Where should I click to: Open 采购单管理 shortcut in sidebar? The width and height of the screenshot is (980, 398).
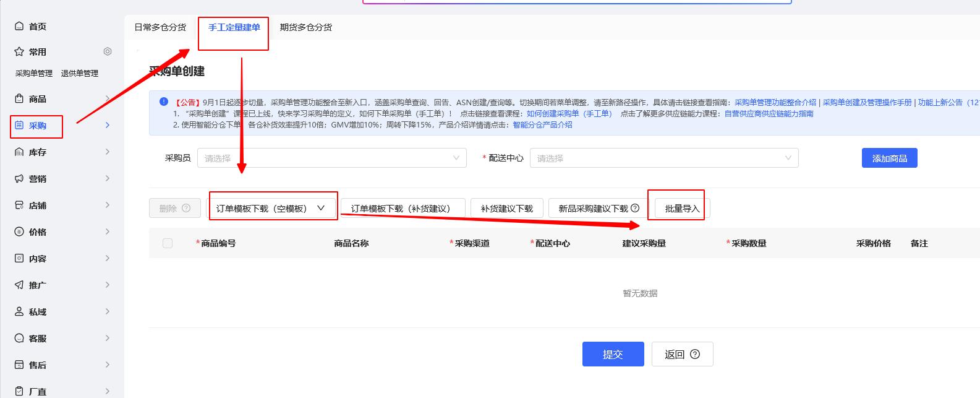(34, 74)
